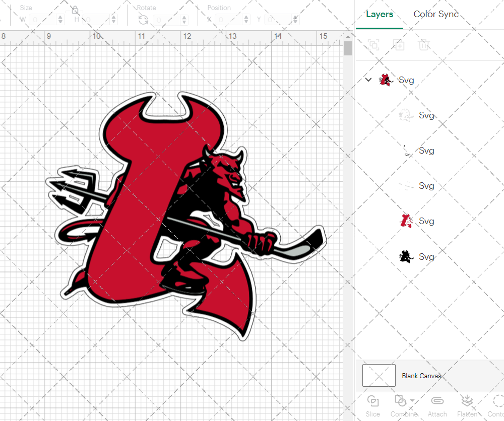The image size is (504, 421).
Task: Select the top-level Svg group layer thumbnail
Action: coord(386,80)
